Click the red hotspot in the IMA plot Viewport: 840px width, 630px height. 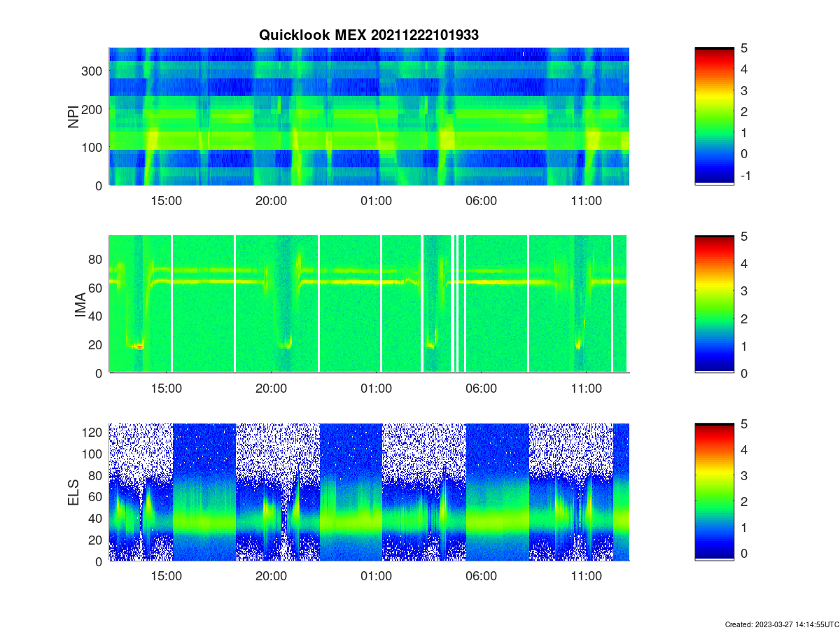coord(139,346)
